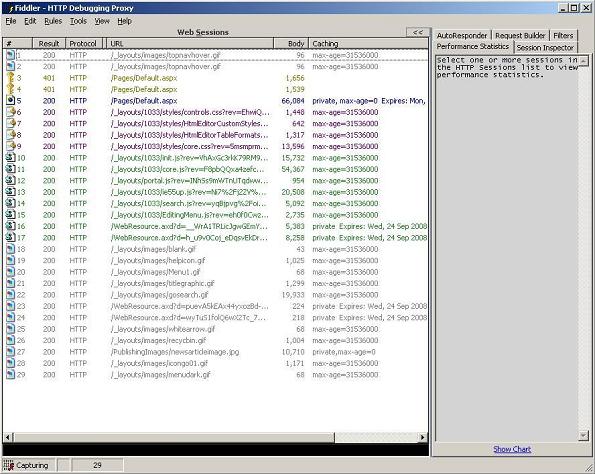Click the black QuickExec command box
Screen dimensions: 595x474
[216, 449]
